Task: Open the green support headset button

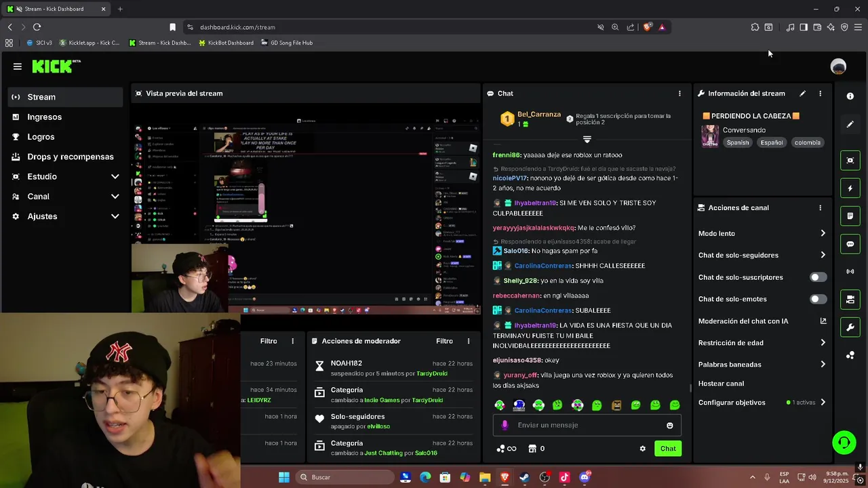Action: (844, 443)
